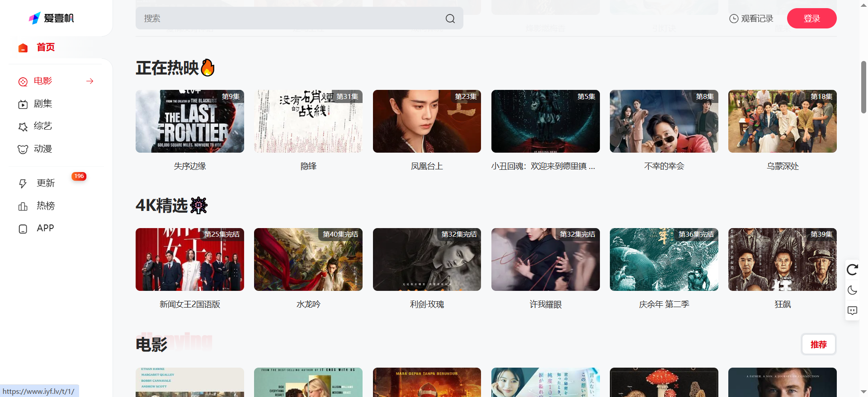Expand the 电影 menu arrow

point(90,81)
